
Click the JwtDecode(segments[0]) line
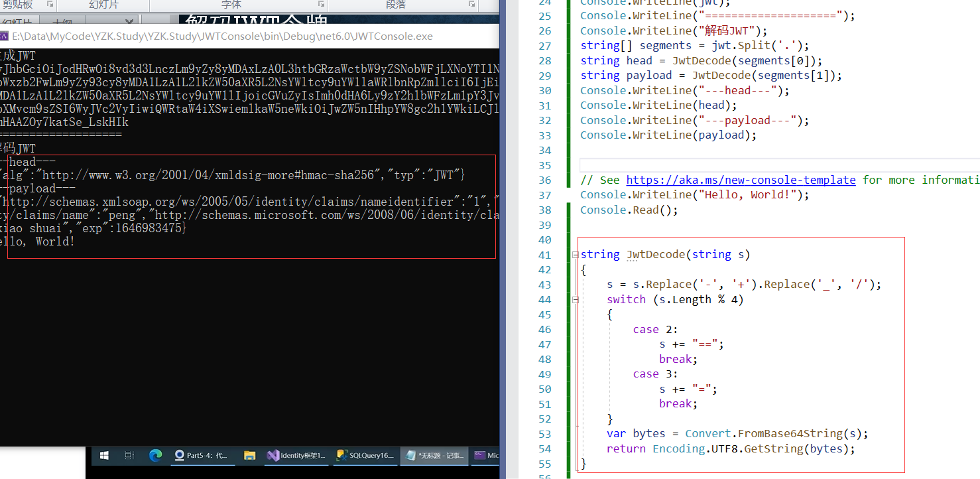coord(702,60)
